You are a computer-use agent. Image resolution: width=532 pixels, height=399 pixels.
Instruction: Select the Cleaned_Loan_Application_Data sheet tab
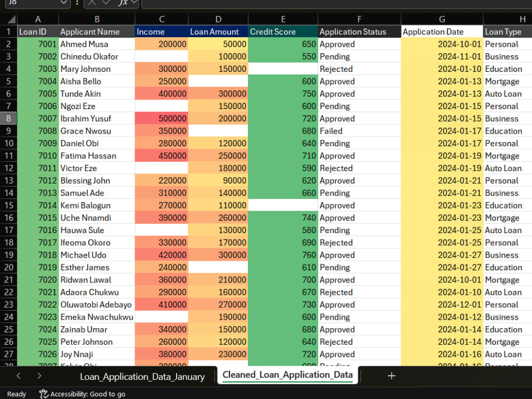pyautogui.click(x=287, y=375)
